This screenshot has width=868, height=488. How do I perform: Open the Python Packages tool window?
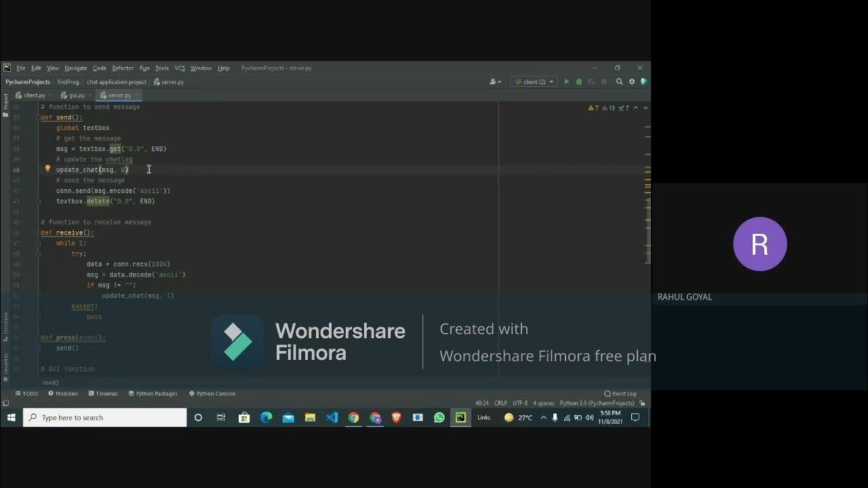(x=153, y=394)
